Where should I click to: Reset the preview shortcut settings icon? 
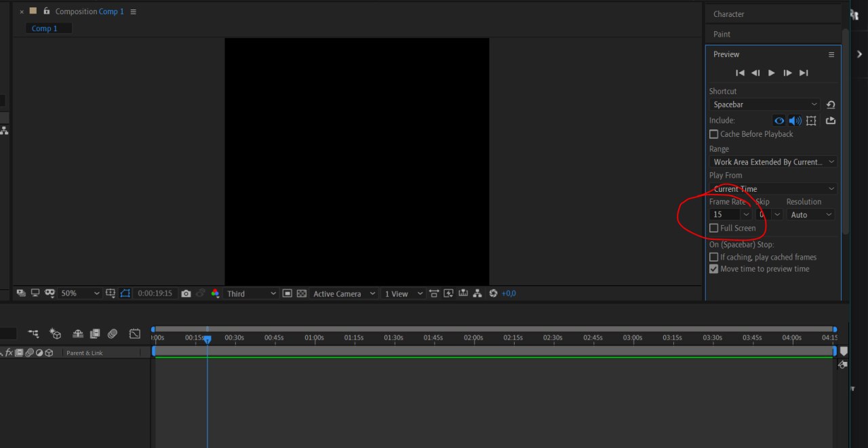(x=831, y=104)
